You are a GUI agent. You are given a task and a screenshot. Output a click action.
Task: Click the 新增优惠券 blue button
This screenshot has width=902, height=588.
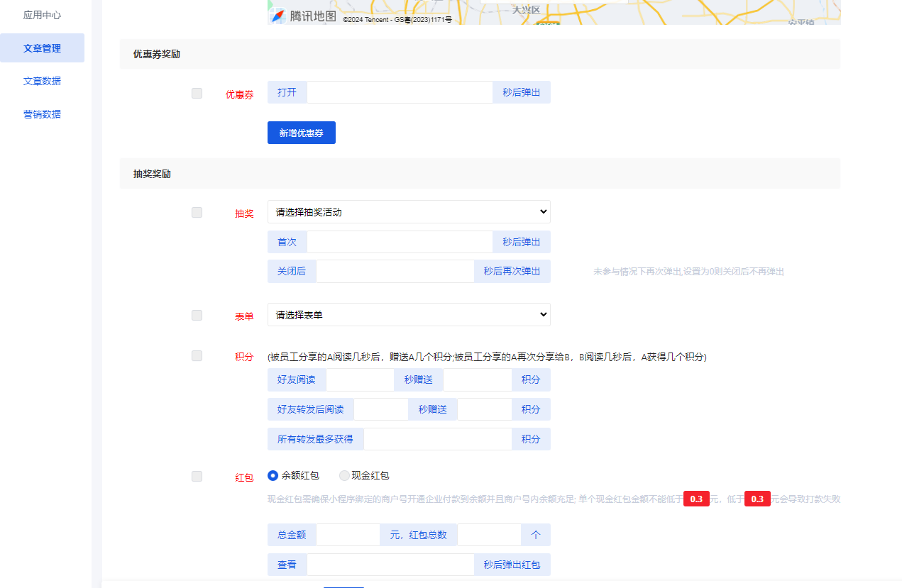click(x=301, y=133)
